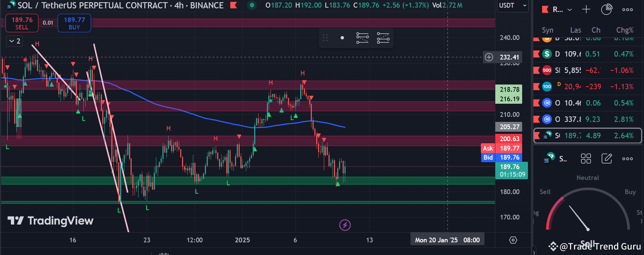Toggle red flag on the −1.06% row
Image resolution: width=644 pixels, height=255 pixels.
(537, 70)
